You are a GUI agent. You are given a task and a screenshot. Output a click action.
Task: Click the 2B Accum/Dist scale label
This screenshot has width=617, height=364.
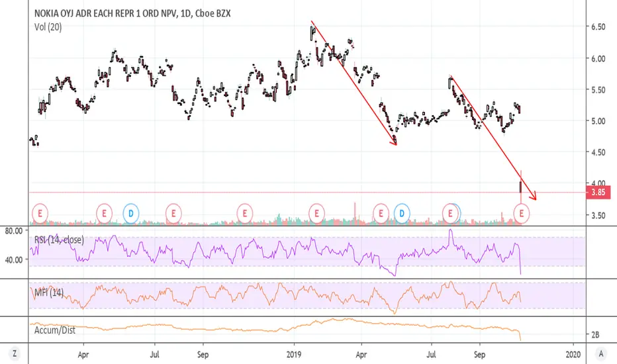click(x=595, y=334)
